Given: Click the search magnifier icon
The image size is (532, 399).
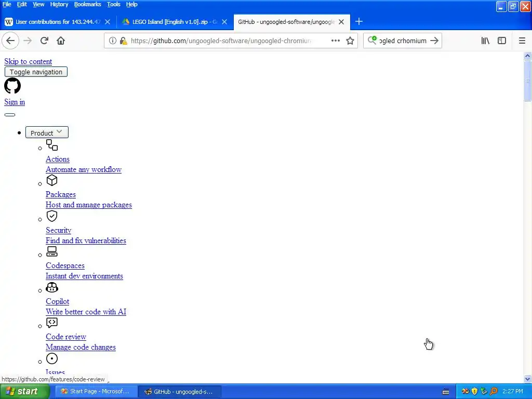Looking at the screenshot, I should pyautogui.click(x=372, y=41).
